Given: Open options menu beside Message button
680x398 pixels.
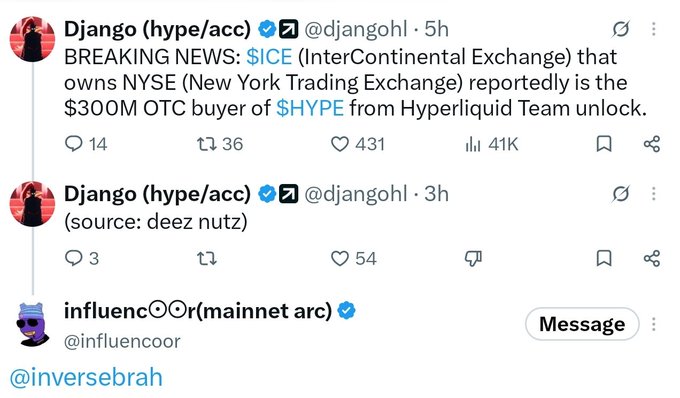Looking at the screenshot, I should pyautogui.click(x=654, y=324).
